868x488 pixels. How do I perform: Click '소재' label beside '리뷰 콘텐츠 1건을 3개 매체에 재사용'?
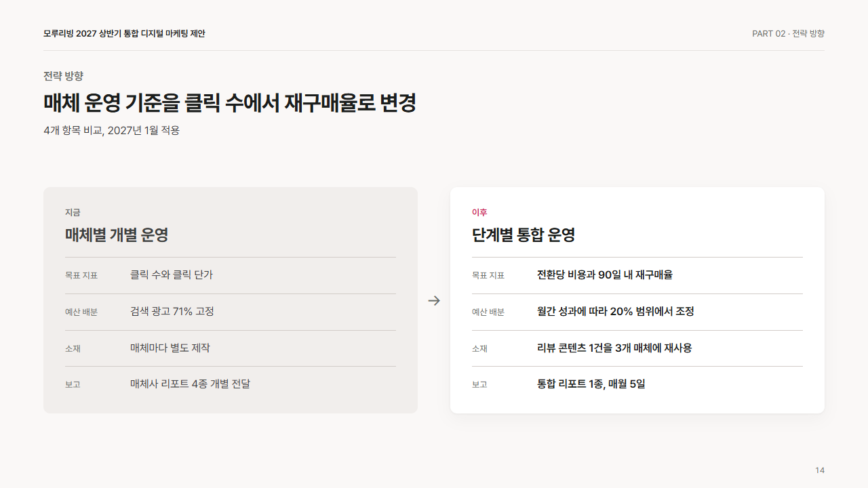pyautogui.click(x=479, y=349)
